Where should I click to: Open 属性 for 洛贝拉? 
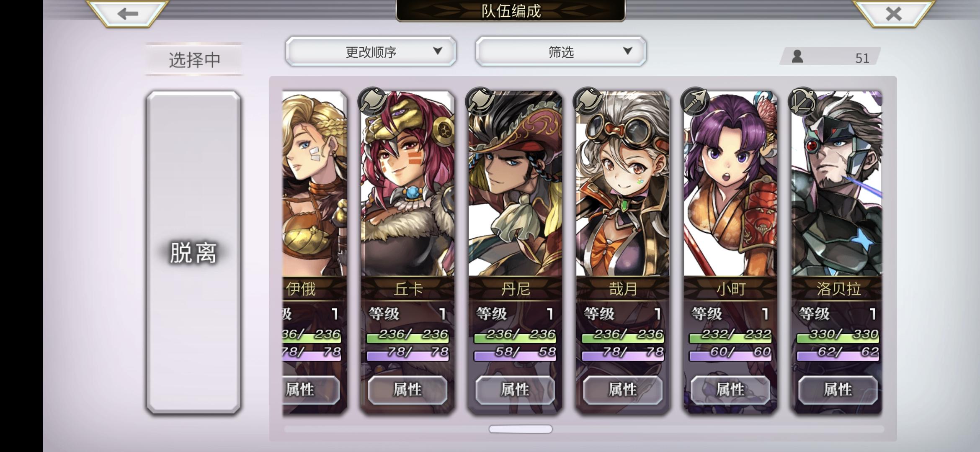837,390
